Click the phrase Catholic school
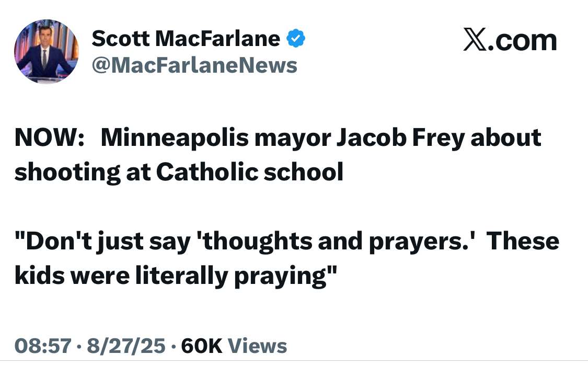The height and width of the screenshot is (366, 588). (x=250, y=172)
